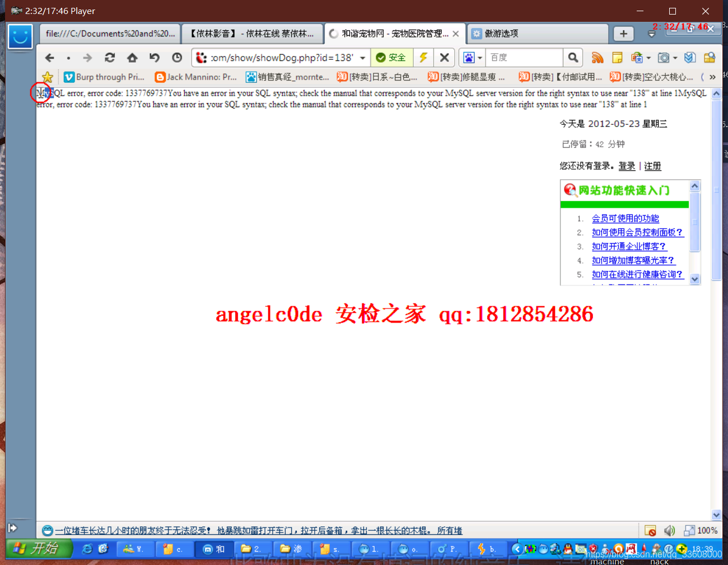Click the Maxthon smiley avatar icon
The width and height of the screenshot is (728, 565).
click(x=20, y=36)
